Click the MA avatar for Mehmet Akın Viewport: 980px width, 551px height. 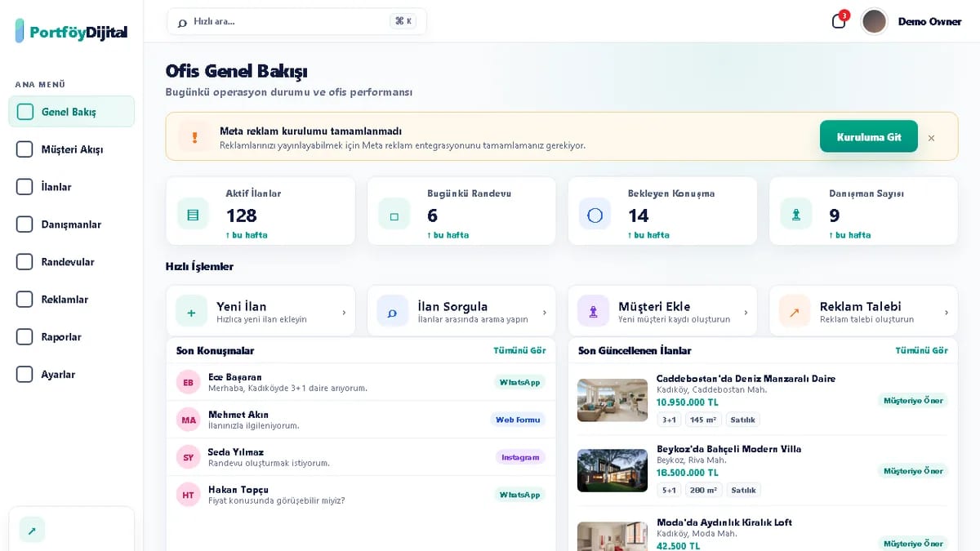(188, 420)
